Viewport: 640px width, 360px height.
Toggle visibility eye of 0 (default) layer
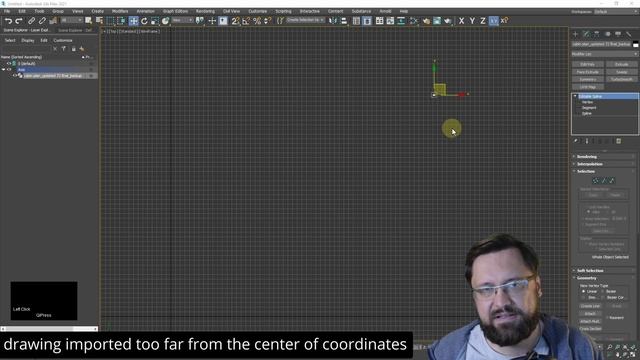pyautogui.click(x=9, y=64)
